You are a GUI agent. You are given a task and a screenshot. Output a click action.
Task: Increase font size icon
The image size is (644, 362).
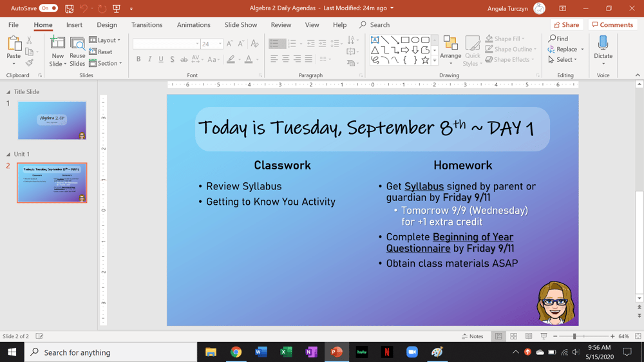[x=230, y=44]
